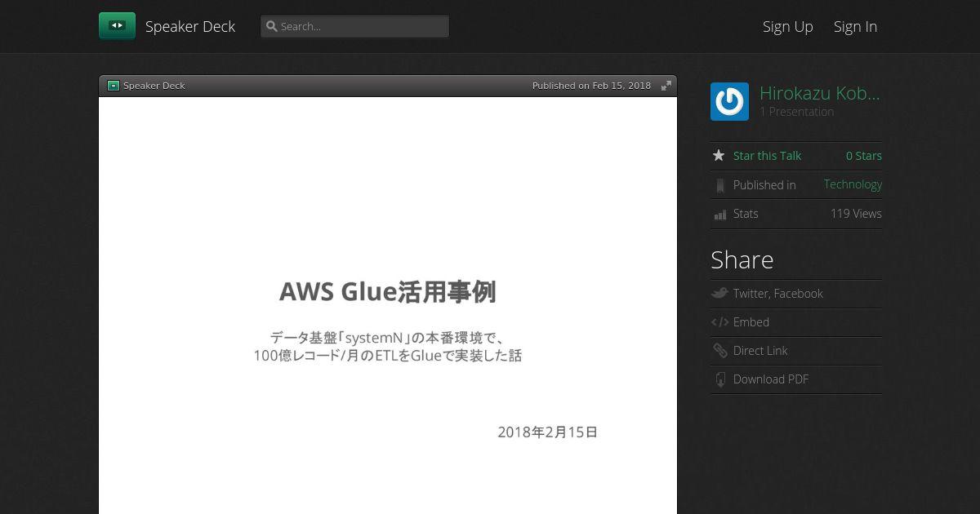The height and width of the screenshot is (514, 980).
Task: Click the bookmark icon beside Published in
Action: click(719, 185)
